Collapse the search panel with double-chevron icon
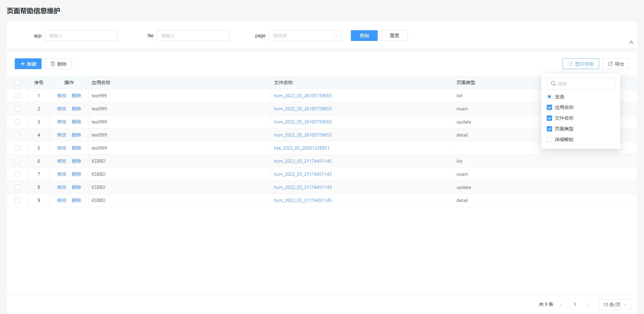 coord(631,42)
